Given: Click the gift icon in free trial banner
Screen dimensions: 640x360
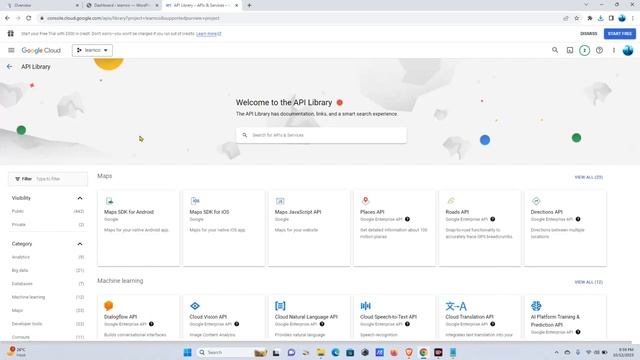Looking at the screenshot, I should tap(11, 33).
